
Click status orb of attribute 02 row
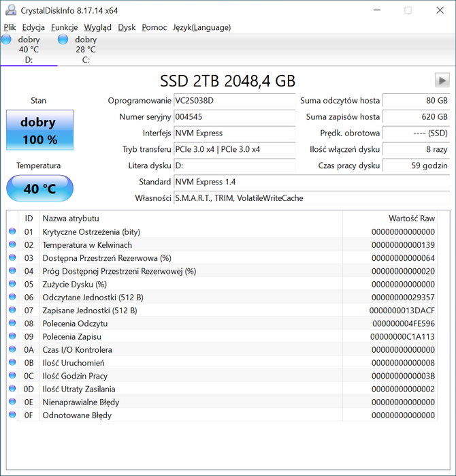(x=12, y=244)
